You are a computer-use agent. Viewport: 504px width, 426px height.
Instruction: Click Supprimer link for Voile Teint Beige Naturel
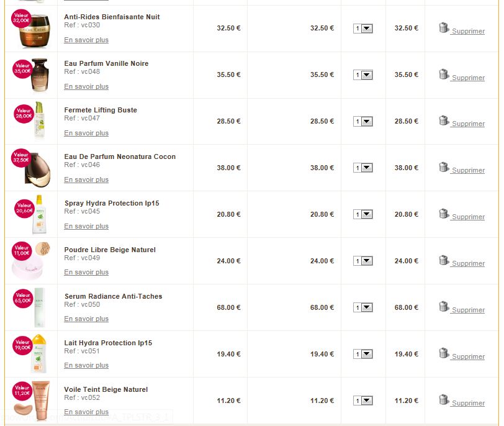tap(468, 403)
